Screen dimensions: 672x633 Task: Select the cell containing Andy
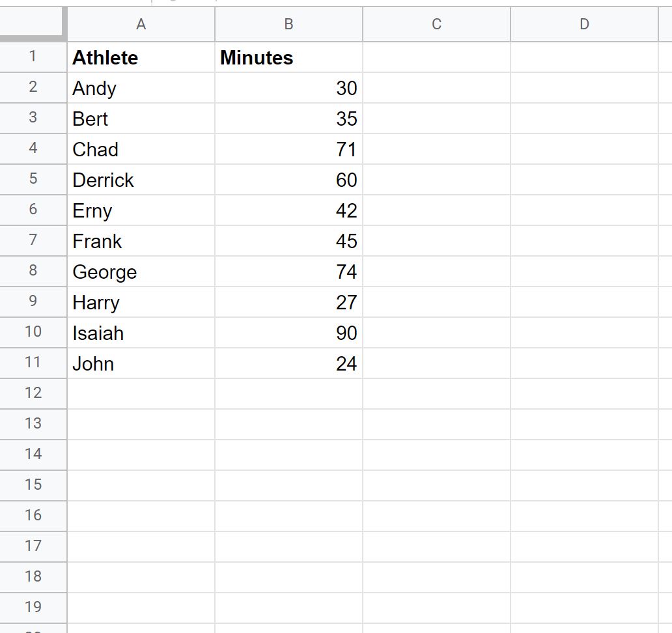141,88
